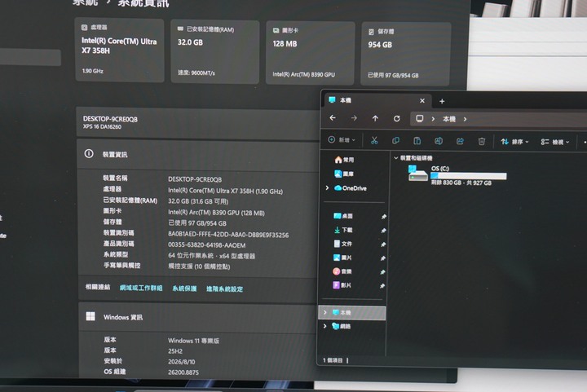Image resolution: width=587 pixels, height=392 pixels.
Task: Click the Refresh icon in Explorer navigation
Action: [397, 118]
